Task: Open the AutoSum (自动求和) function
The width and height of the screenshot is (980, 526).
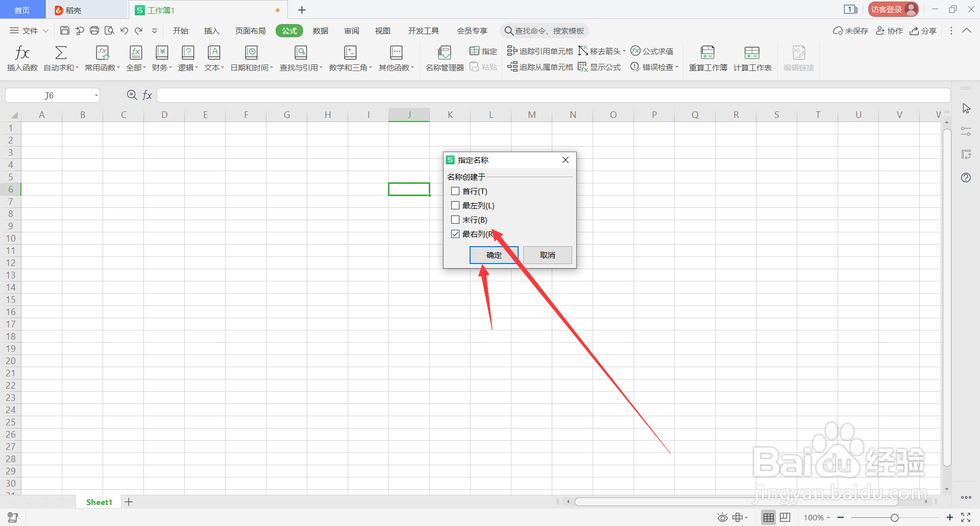Action: tap(61, 58)
